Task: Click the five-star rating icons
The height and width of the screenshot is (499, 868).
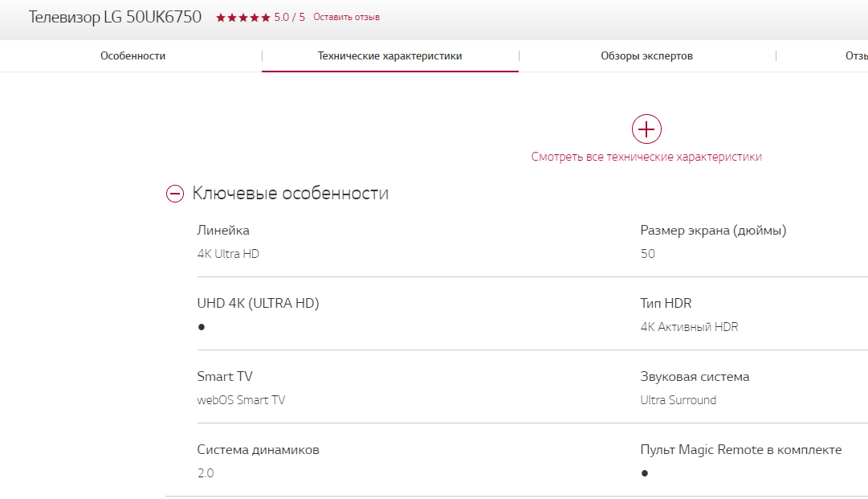Action: pyautogui.click(x=242, y=17)
